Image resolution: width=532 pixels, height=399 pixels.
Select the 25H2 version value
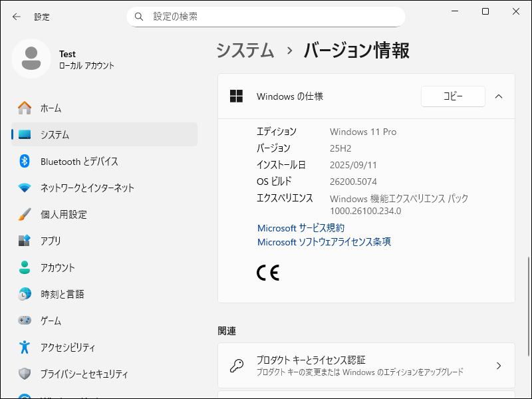click(x=340, y=148)
